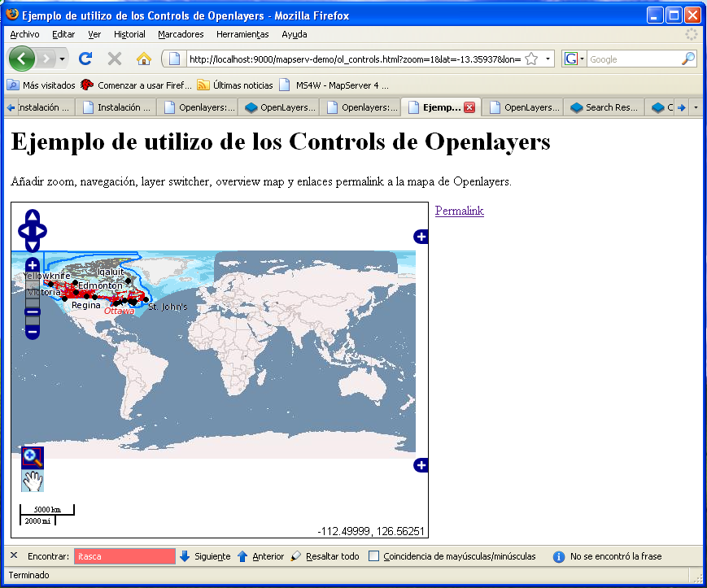Open the Marcadores menu
The width and height of the screenshot is (707, 588).
[181, 34]
